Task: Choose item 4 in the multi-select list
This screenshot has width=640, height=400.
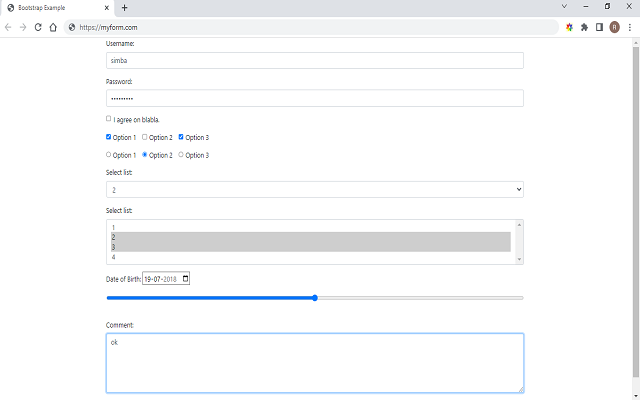Action: tap(310, 257)
